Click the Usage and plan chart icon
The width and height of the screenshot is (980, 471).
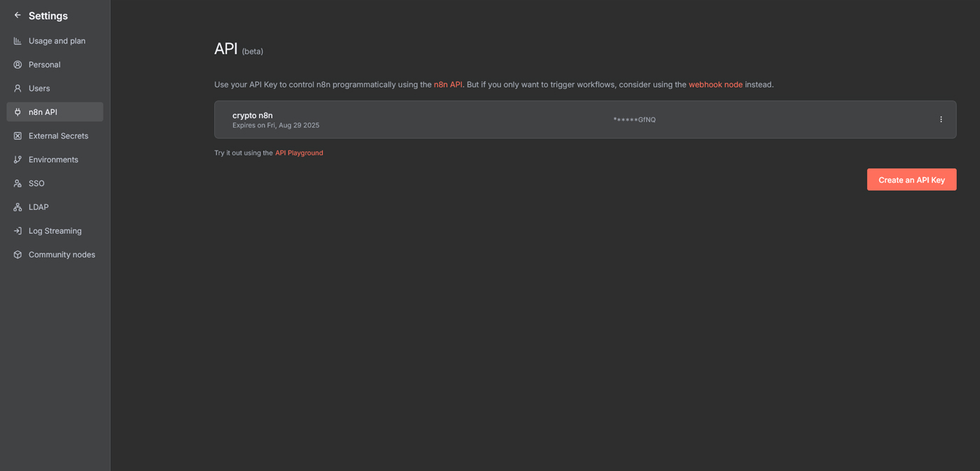pyautogui.click(x=17, y=41)
